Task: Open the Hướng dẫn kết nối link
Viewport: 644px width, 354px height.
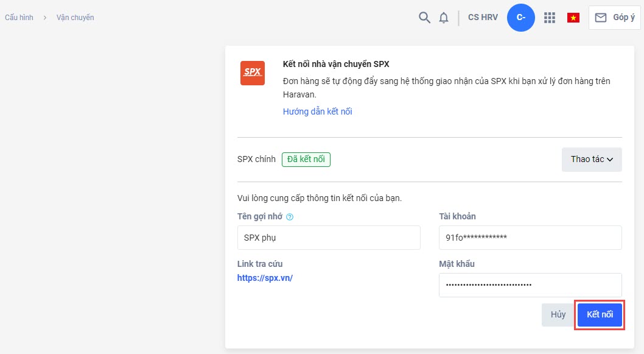Action: (317, 112)
